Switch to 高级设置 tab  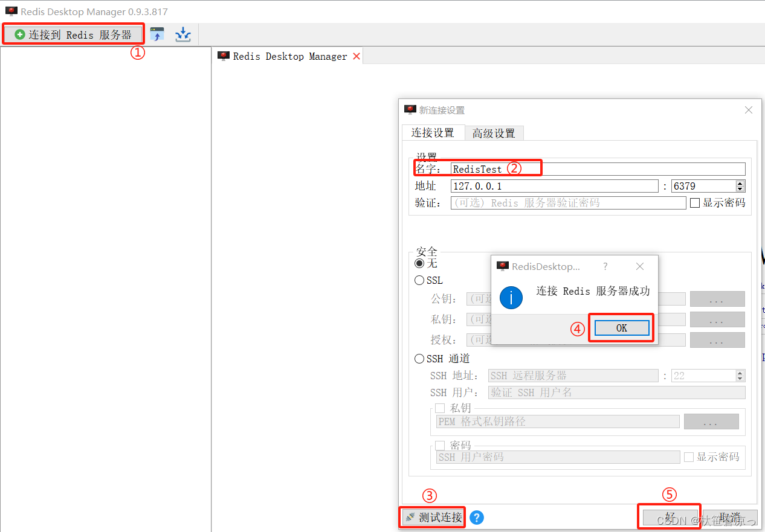tap(494, 133)
